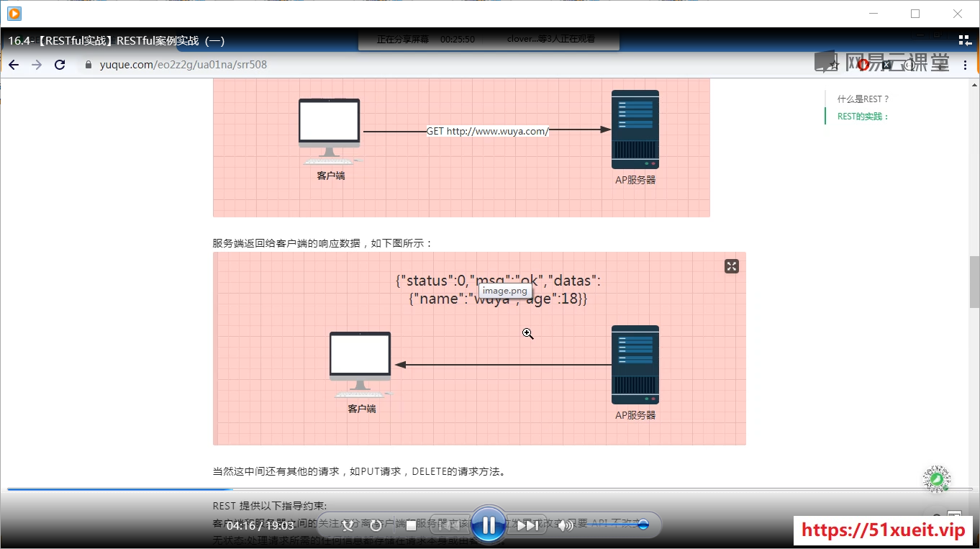The height and width of the screenshot is (549, 980).
Task: Open browser three-dot menu
Action: point(965,65)
